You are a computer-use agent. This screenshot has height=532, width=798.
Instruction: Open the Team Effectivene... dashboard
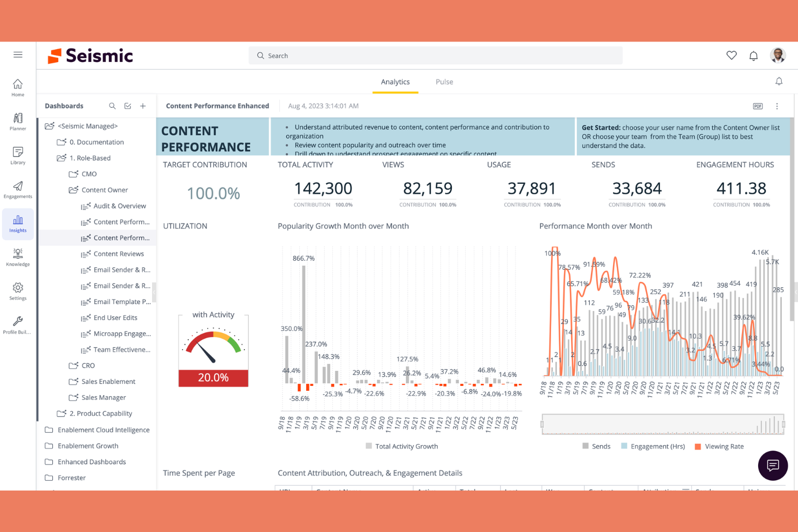click(116, 350)
